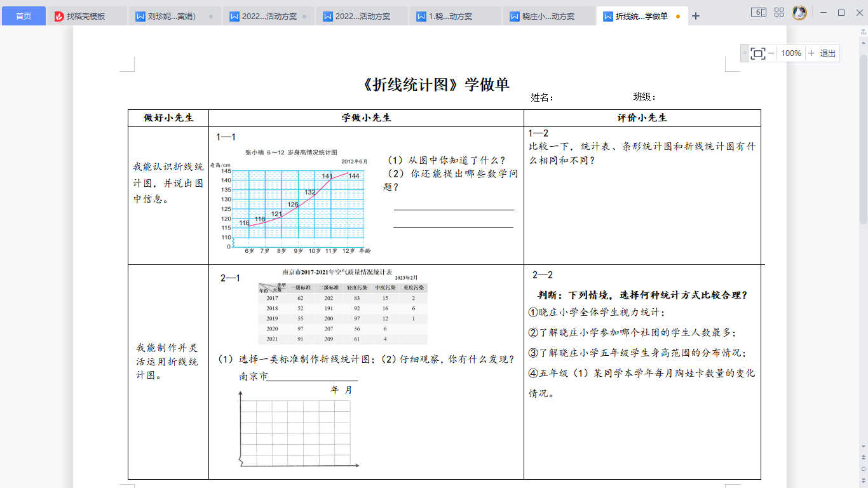Click the line ③了解晓庄小学五年级学生身高
The height and width of the screenshot is (488, 868).
637,353
